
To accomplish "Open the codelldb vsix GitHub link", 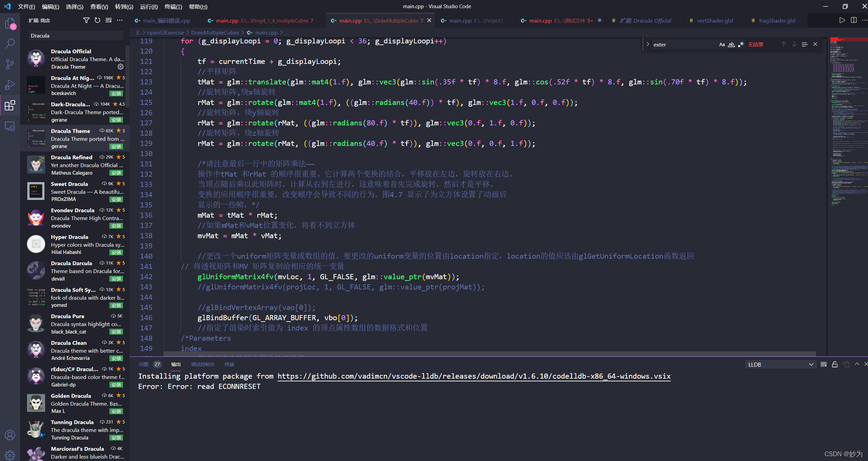I will (x=474, y=376).
